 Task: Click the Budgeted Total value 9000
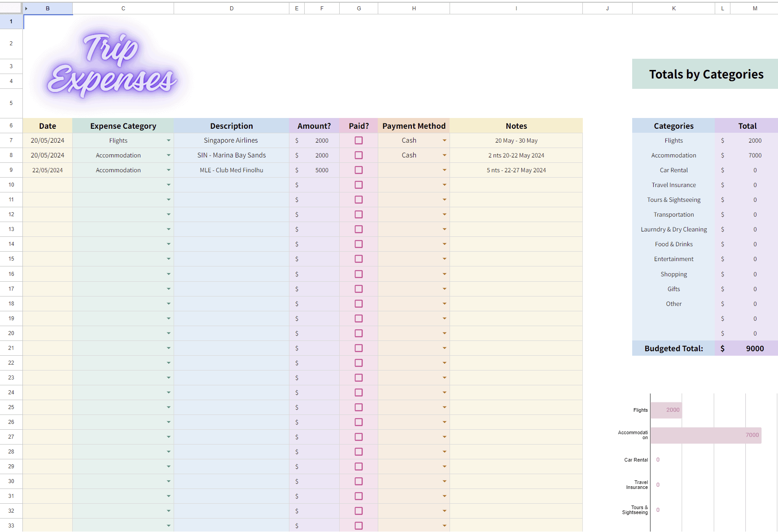coord(754,349)
